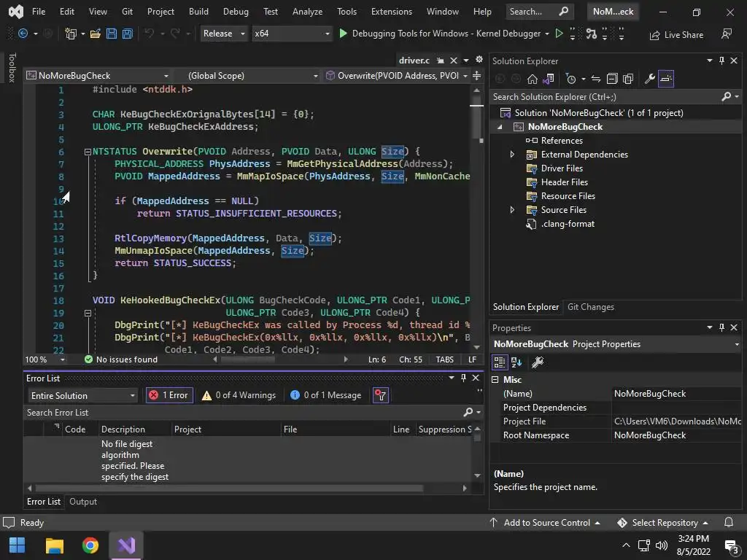
Task: Open the vertical Toolbox tab
Action: (x=12, y=68)
